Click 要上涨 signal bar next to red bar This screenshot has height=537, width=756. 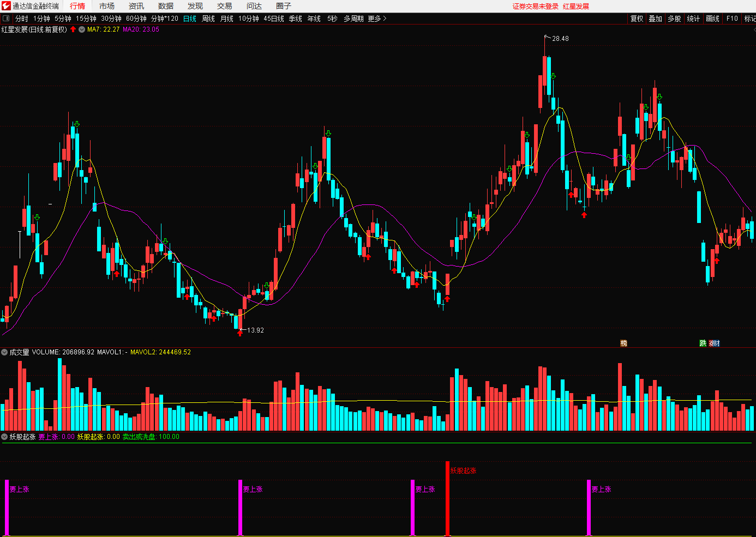click(412, 508)
